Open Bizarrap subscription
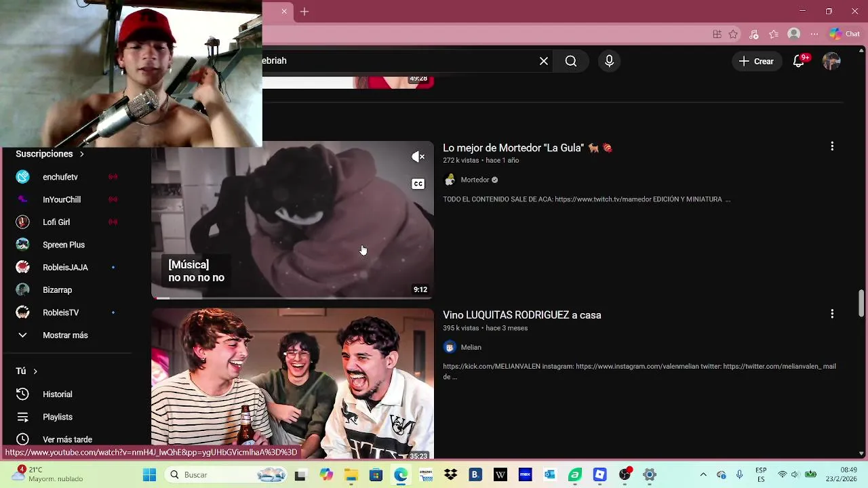Screen dimensions: 868x488 66,289
